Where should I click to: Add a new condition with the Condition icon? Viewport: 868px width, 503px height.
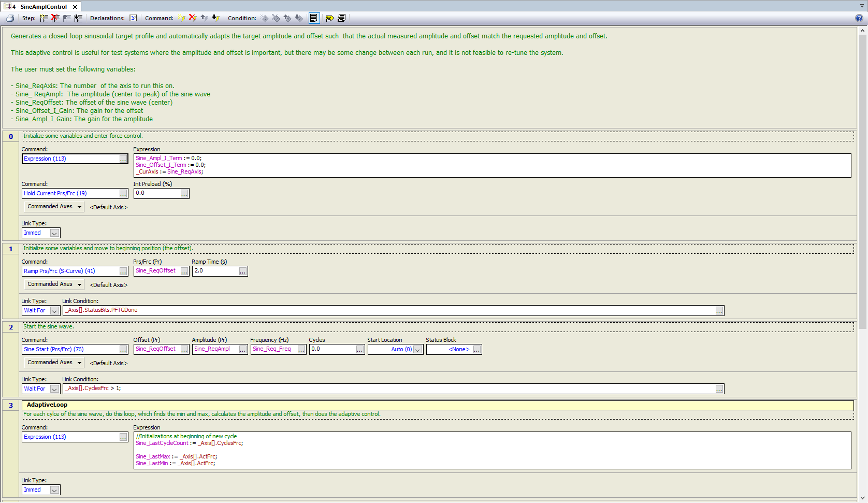[x=265, y=18]
